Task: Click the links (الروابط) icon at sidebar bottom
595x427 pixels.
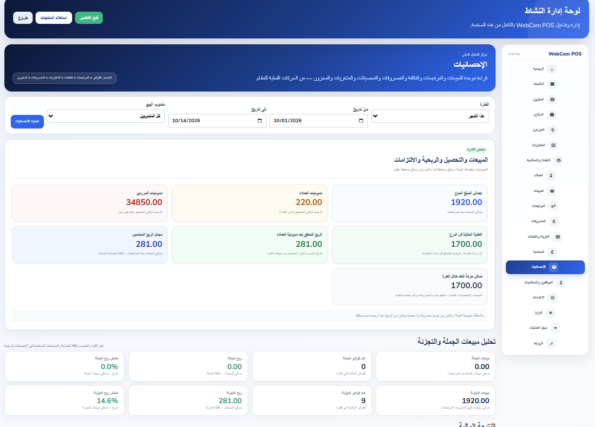Action: [551, 343]
